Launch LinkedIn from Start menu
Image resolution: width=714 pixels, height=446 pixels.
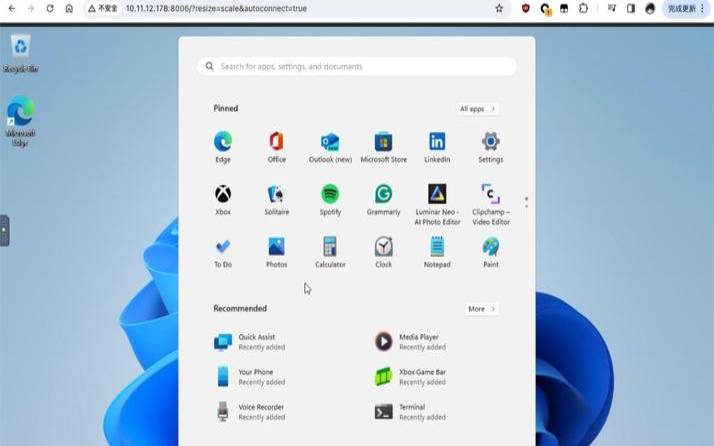pyautogui.click(x=437, y=147)
